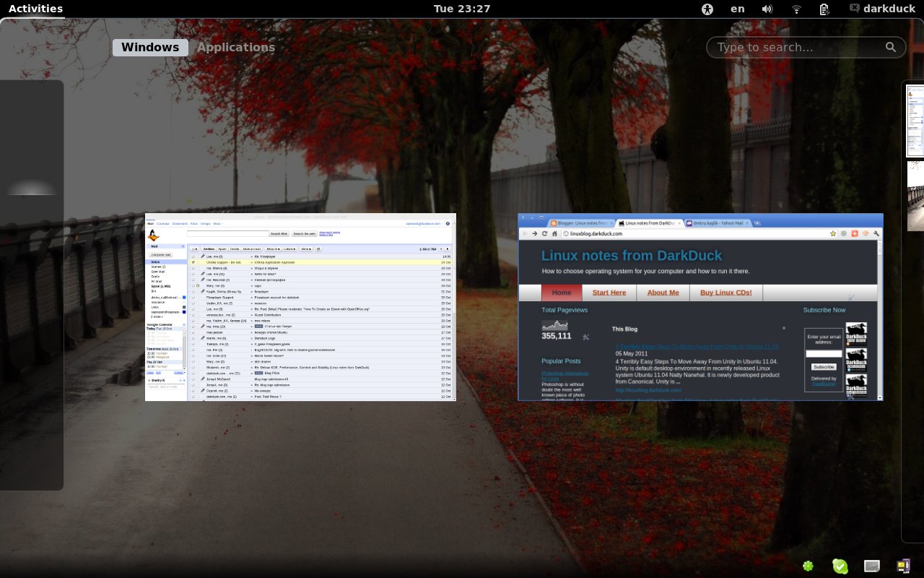This screenshot has height=578, width=924.
Task: Click the orange extension icon near the wrench
Action: coord(865,233)
